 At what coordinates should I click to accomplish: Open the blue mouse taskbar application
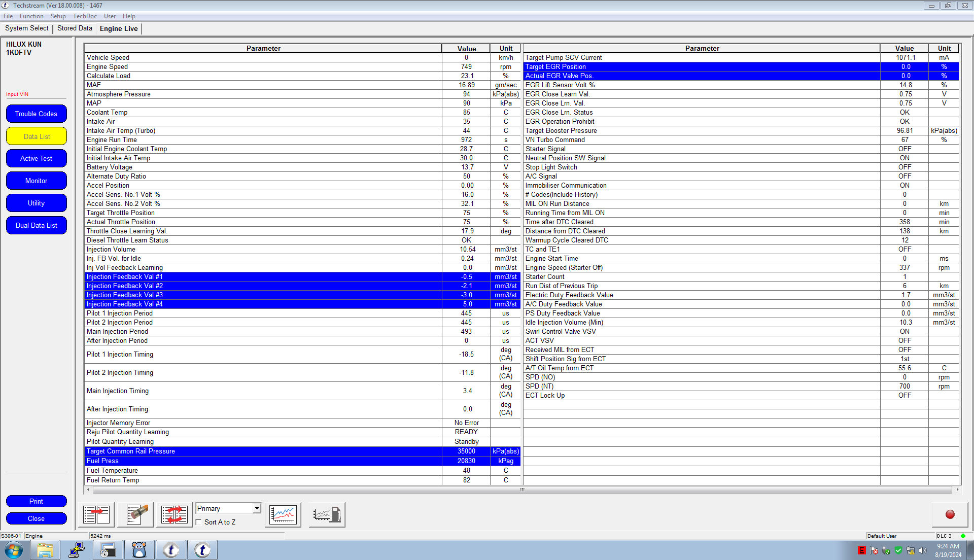tap(140, 550)
